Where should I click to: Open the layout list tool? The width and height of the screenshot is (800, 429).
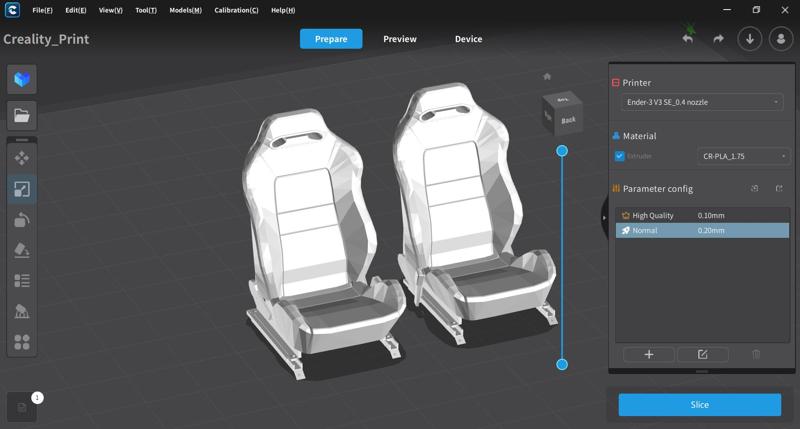22,281
